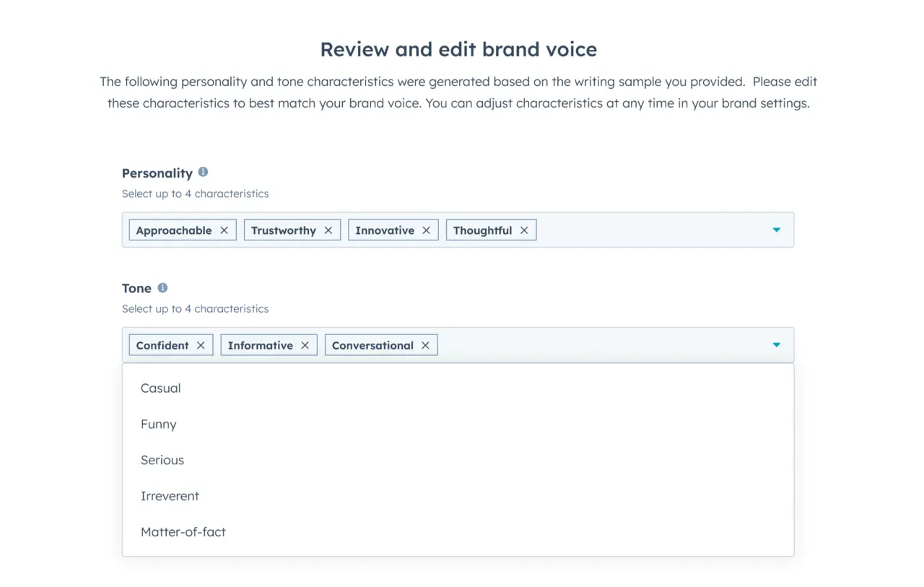Select Matter-of-fact from the list

coord(183,531)
